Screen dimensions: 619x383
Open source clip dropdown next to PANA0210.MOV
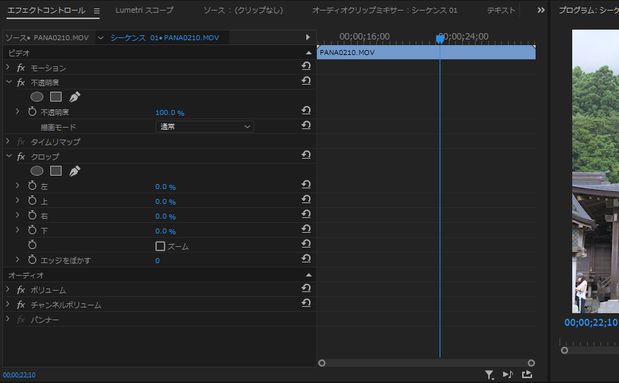pos(101,38)
